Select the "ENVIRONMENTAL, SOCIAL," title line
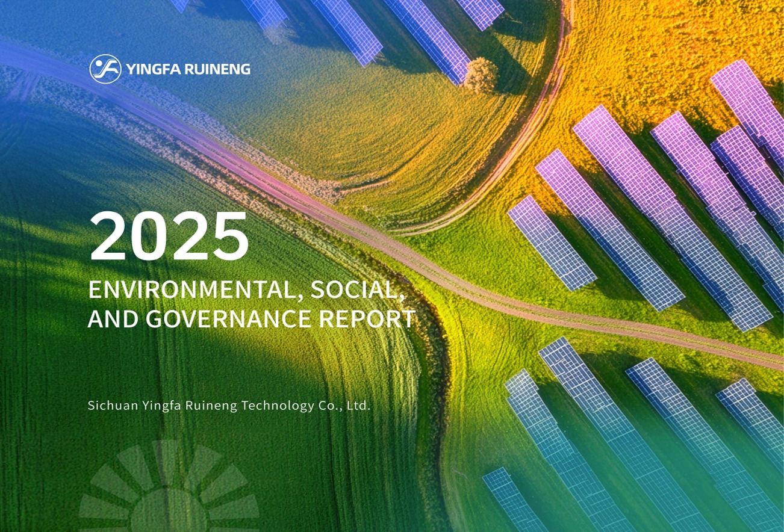 tap(246, 289)
